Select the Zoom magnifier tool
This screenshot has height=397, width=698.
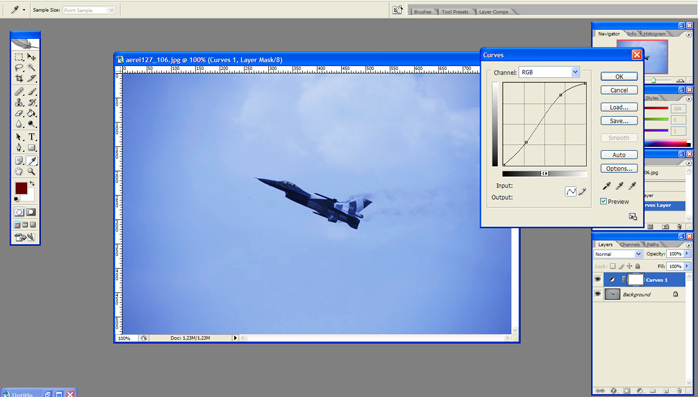[32, 171]
